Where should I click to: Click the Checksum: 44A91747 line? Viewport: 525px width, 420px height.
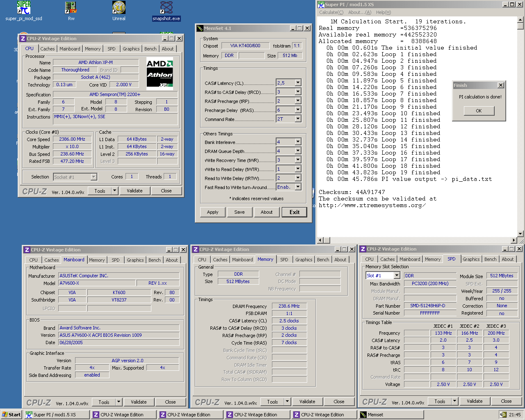pyautogui.click(x=352, y=192)
